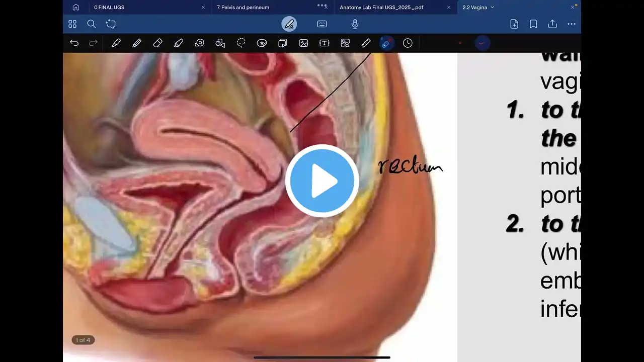Insert an image with the Photo tool
Screen dimensions: 644x362
(x=303, y=43)
